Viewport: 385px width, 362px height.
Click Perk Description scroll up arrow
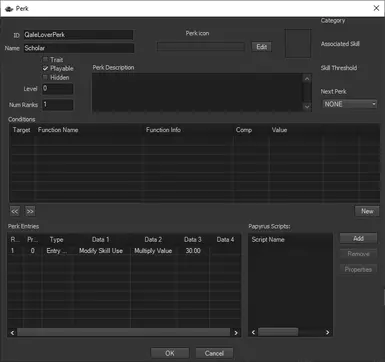(307, 79)
